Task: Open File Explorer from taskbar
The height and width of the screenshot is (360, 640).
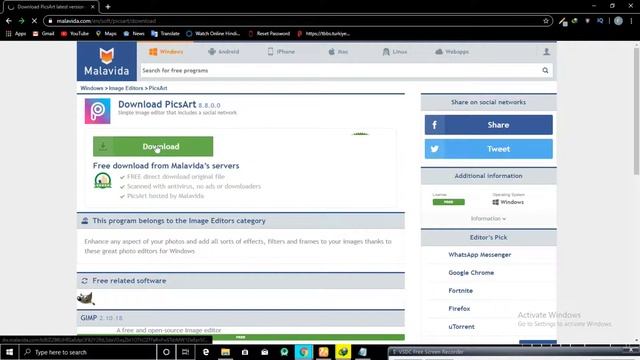Action: click(x=225, y=352)
